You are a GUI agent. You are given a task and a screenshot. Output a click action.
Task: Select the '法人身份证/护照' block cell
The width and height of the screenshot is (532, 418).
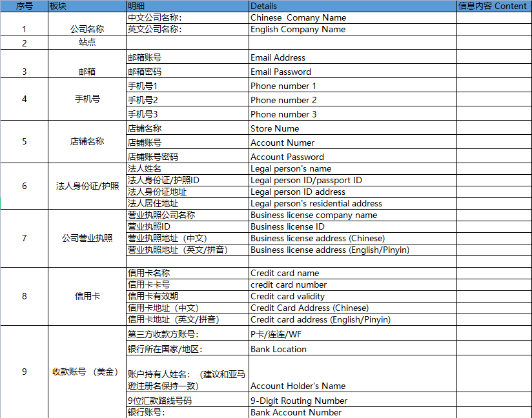87,186
